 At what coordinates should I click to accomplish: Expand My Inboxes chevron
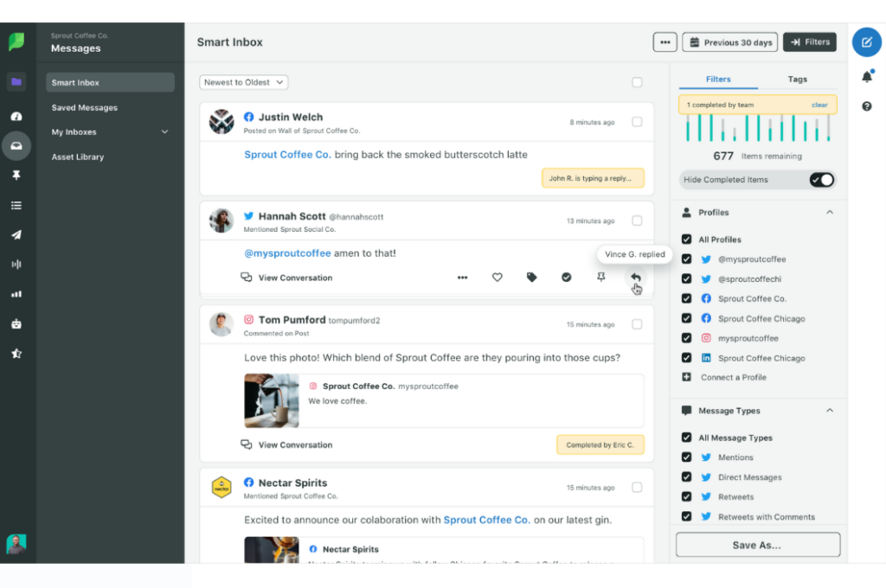coord(164,132)
